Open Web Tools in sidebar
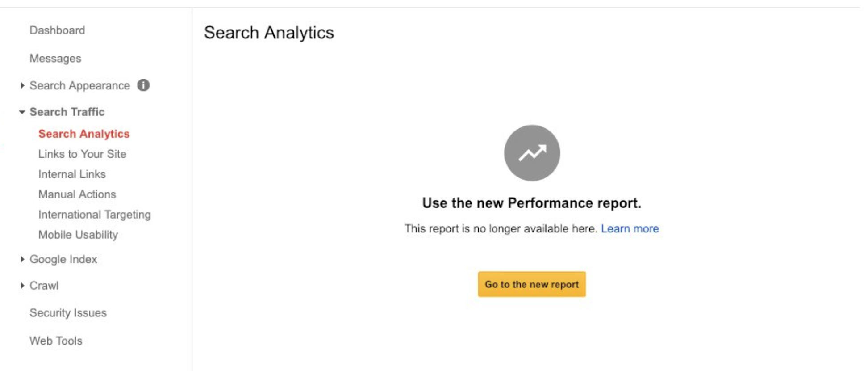 coord(56,341)
